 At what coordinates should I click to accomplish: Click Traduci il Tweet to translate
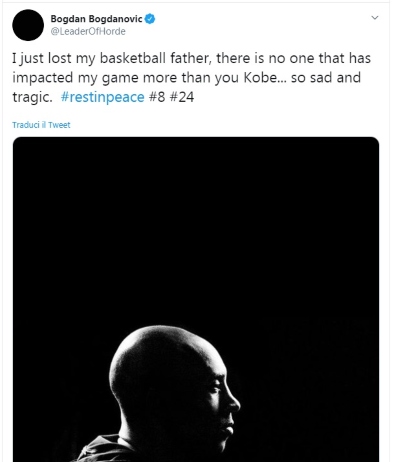click(x=41, y=125)
